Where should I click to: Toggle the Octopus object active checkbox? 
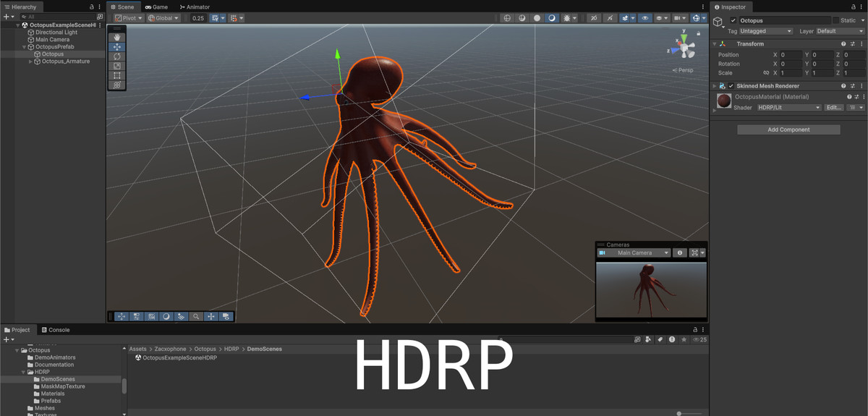pos(733,20)
